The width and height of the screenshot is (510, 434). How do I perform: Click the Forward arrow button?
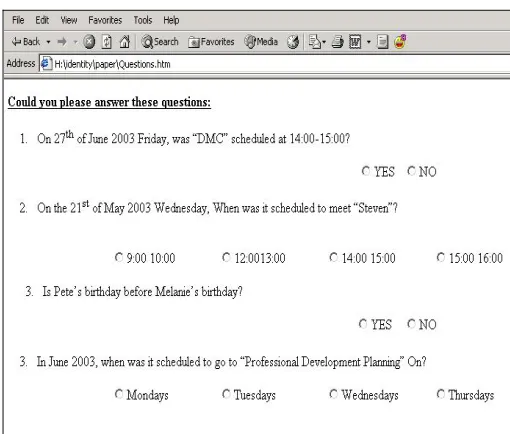pyautogui.click(x=62, y=42)
